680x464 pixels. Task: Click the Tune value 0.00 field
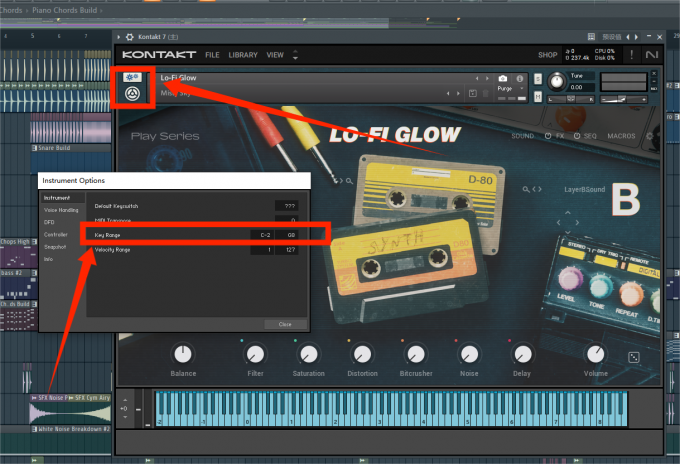581,87
